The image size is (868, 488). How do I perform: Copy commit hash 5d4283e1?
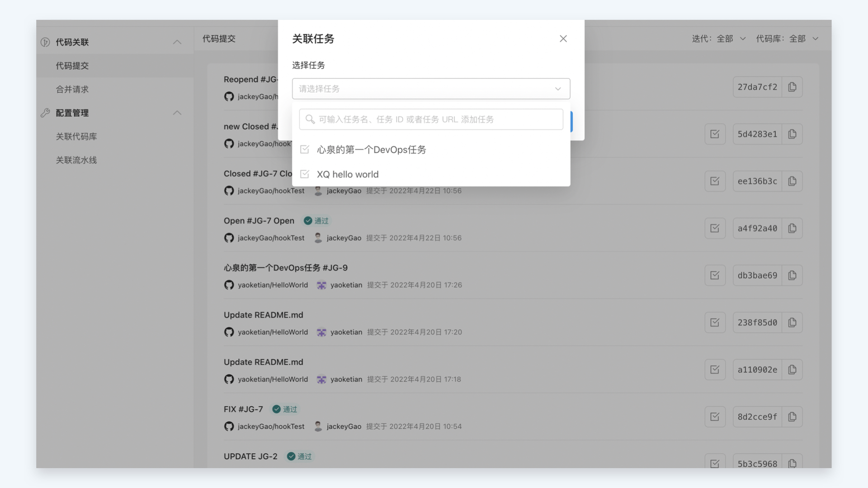[792, 134]
